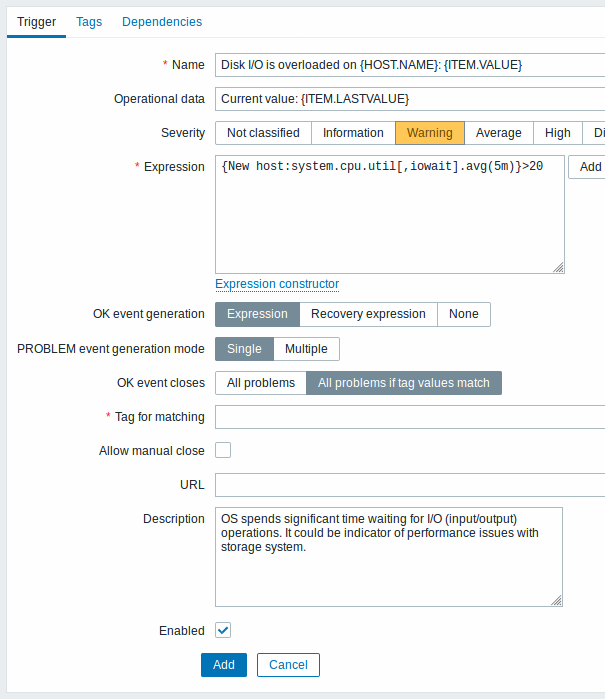
Task: Click inside the URL input field
Action: [x=410, y=485]
